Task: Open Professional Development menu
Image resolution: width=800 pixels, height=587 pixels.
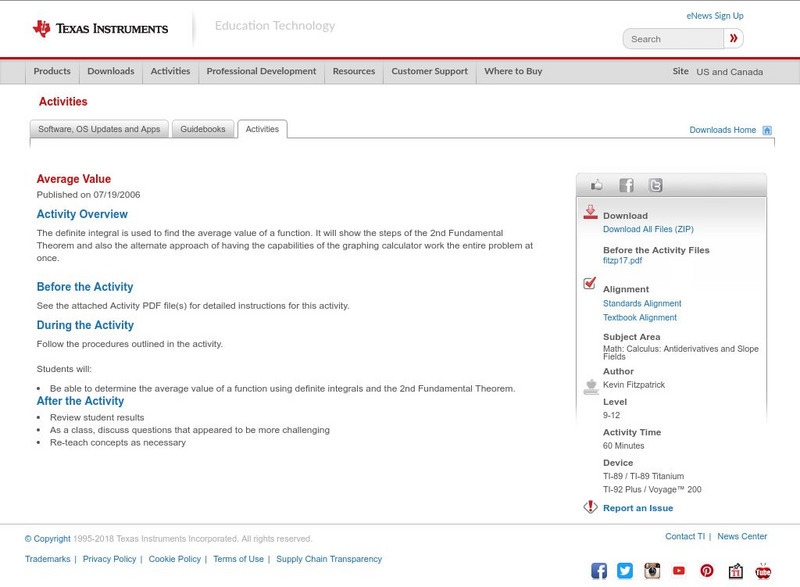Action: [x=261, y=71]
